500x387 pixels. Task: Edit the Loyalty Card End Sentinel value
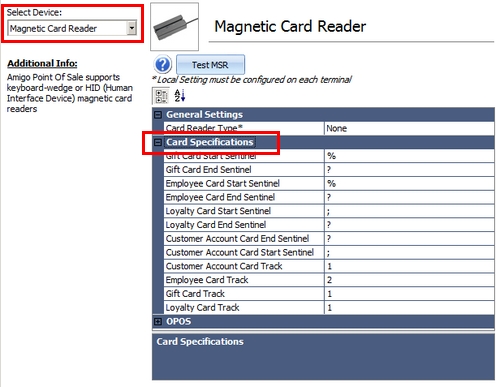pyautogui.click(x=409, y=225)
